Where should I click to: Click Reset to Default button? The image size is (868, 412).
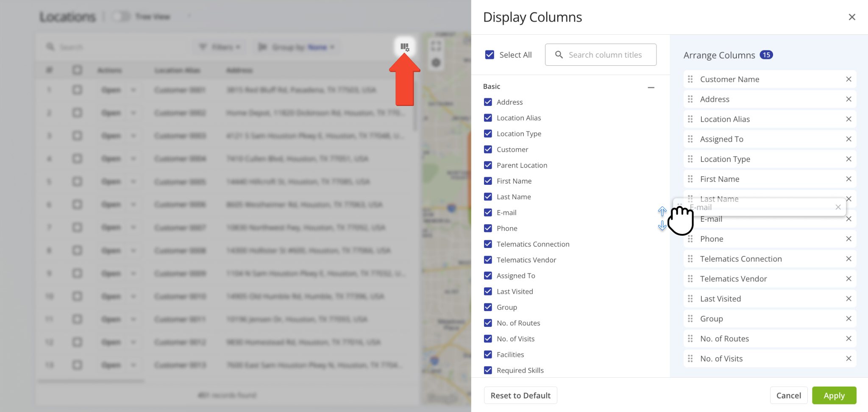520,395
